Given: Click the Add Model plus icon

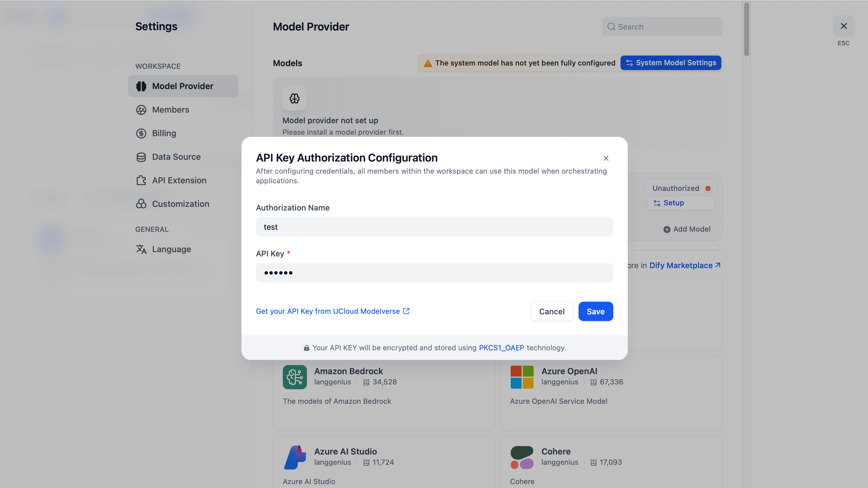Looking at the screenshot, I should (x=666, y=229).
